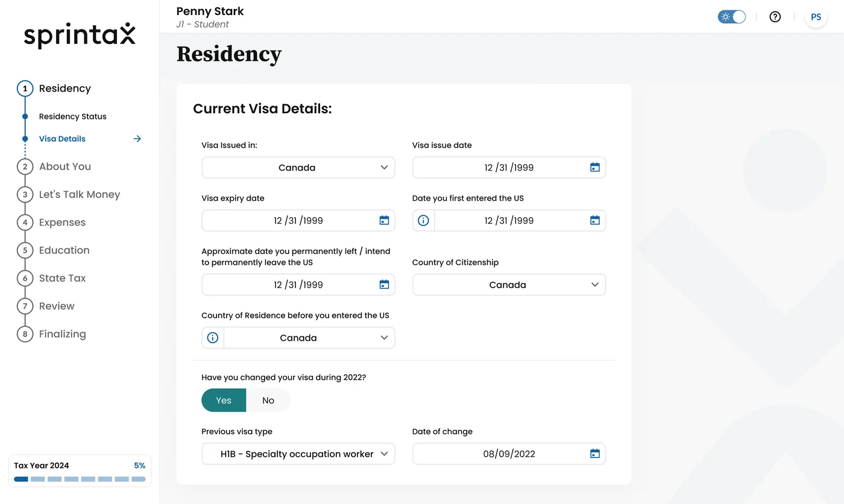Viewport: 844px width, 504px height.
Task: Expand the Visa Issued in dropdown
Action: pos(298,168)
